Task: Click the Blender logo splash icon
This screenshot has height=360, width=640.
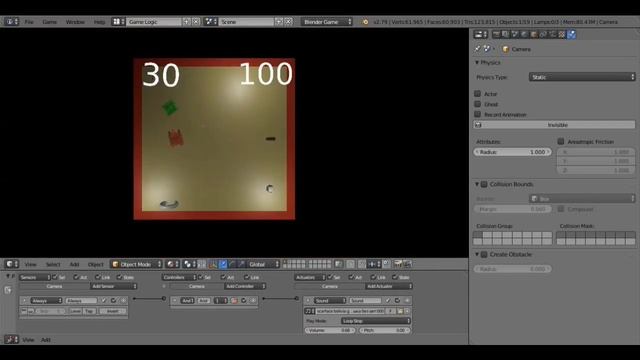Action: 365,22
